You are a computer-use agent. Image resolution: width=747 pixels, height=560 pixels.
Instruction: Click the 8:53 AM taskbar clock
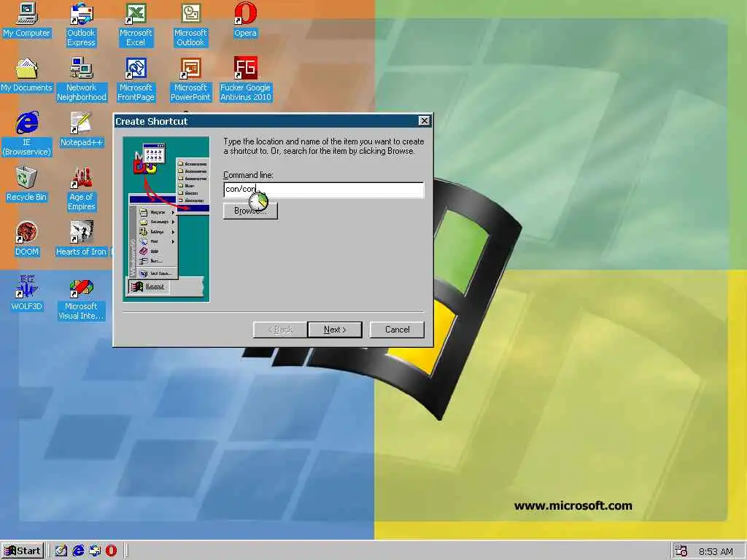tap(716, 551)
